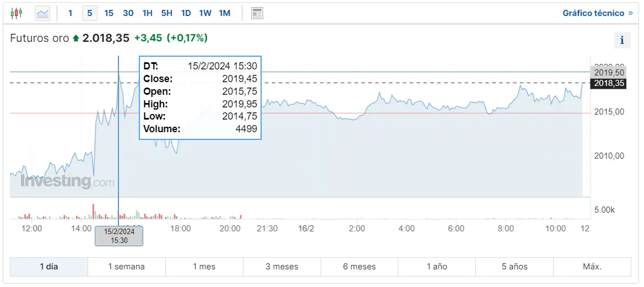
Task: Select the 5 minute interval
Action: (x=89, y=13)
